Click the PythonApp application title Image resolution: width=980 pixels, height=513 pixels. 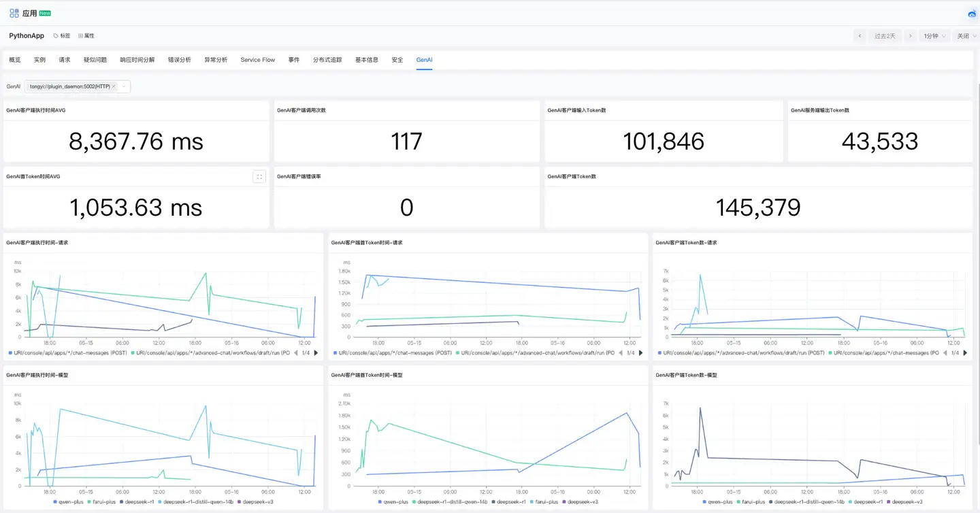coord(26,35)
